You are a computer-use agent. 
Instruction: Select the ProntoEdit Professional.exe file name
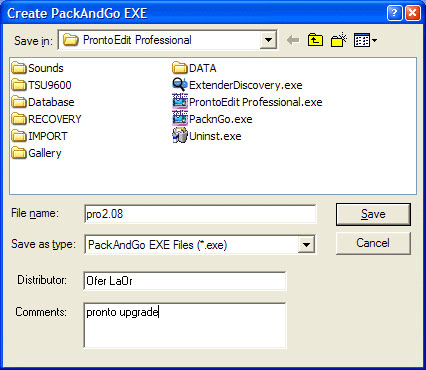pyautogui.click(x=256, y=102)
